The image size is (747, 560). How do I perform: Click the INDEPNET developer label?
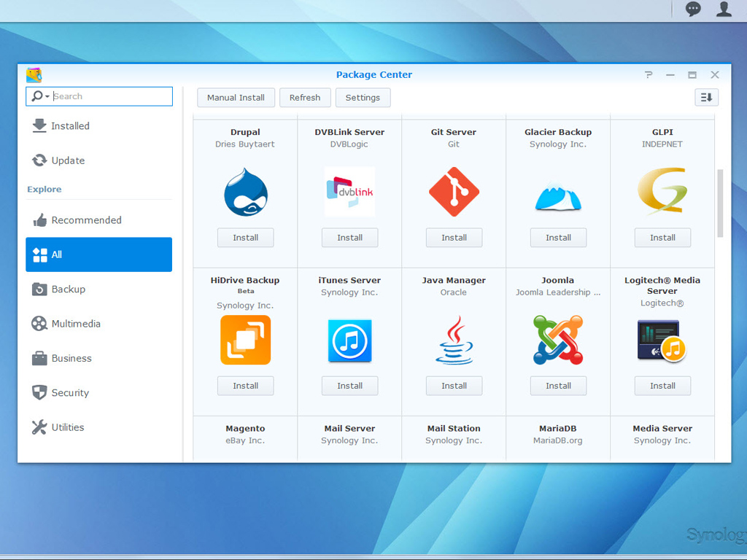point(662,144)
